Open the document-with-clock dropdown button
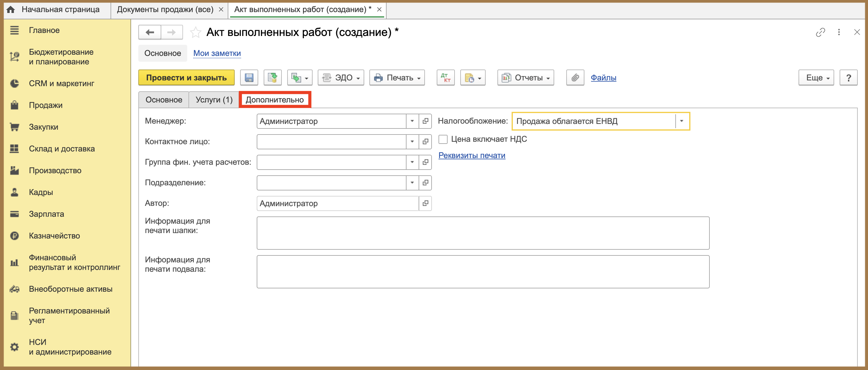 coord(473,78)
